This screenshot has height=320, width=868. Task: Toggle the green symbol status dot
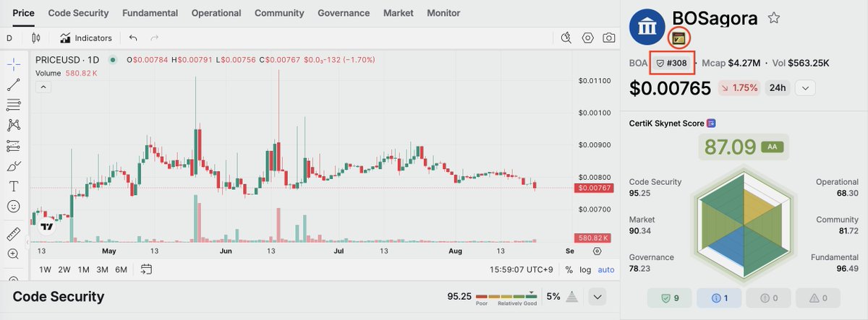pyautogui.click(x=112, y=59)
